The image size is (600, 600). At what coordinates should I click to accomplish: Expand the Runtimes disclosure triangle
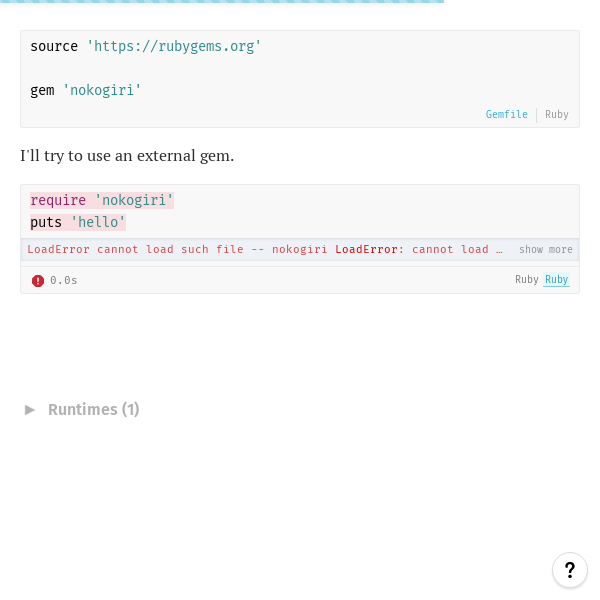[30, 410]
